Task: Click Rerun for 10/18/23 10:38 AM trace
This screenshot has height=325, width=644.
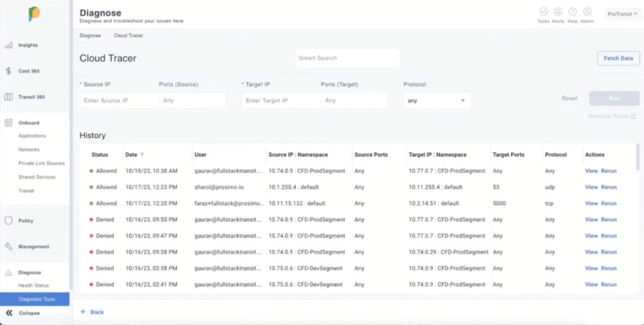Action: [609, 171]
